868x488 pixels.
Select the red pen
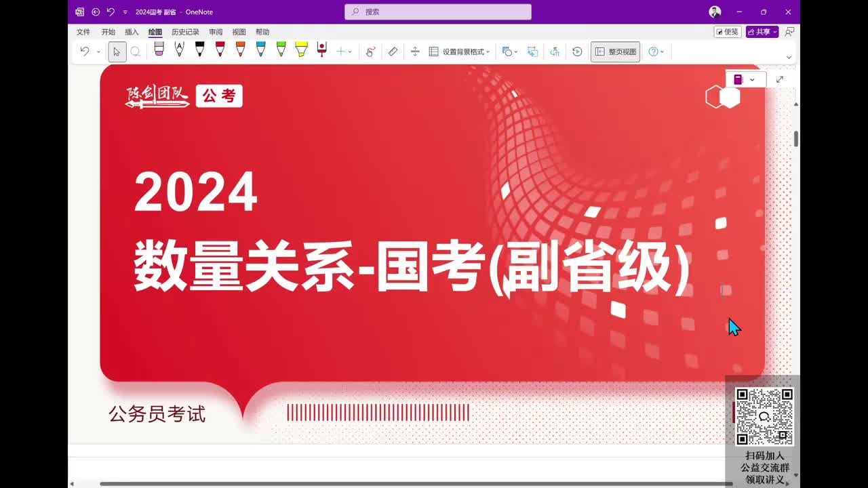pyautogui.click(x=220, y=49)
